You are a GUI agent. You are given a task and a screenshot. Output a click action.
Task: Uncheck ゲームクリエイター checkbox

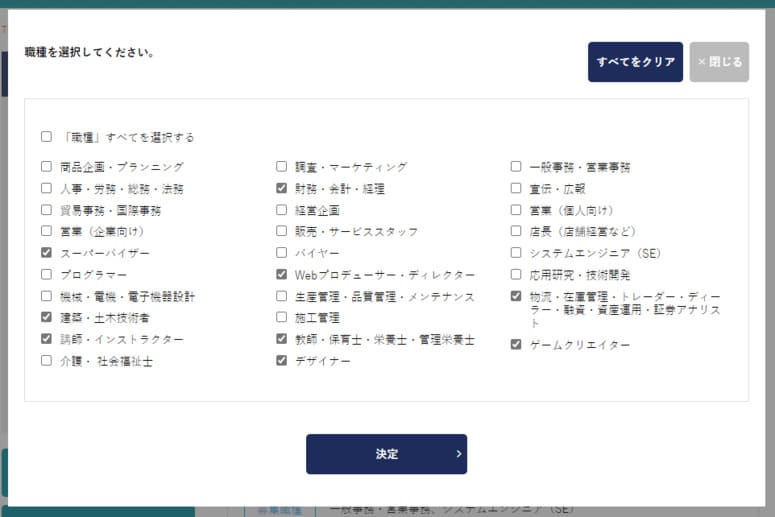[x=516, y=344]
